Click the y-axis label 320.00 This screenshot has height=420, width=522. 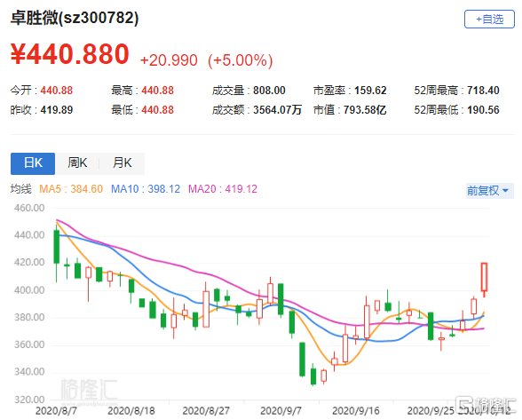29,400
